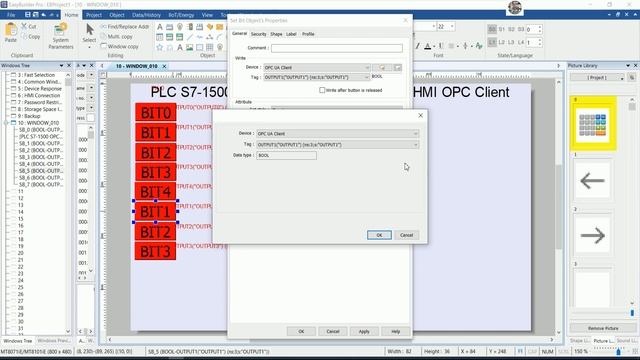Screen dimensions: 640x360
Task: Switch to the IoT/Energy ribbon tab
Action: 181,15
